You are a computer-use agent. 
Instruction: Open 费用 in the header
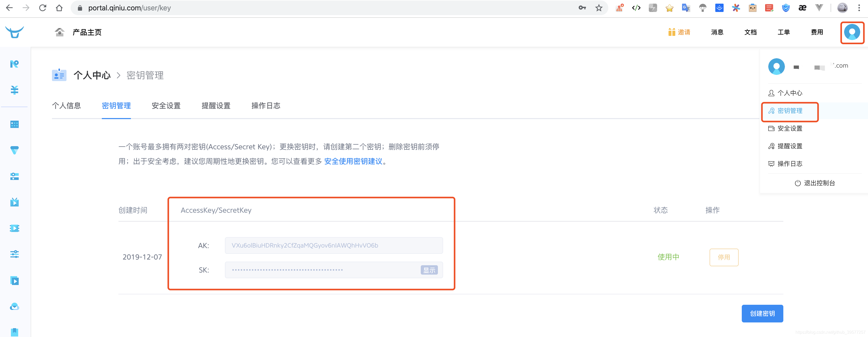817,32
